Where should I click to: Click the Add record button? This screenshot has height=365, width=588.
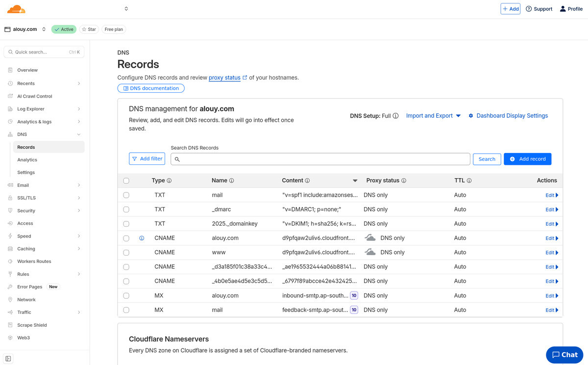click(527, 159)
